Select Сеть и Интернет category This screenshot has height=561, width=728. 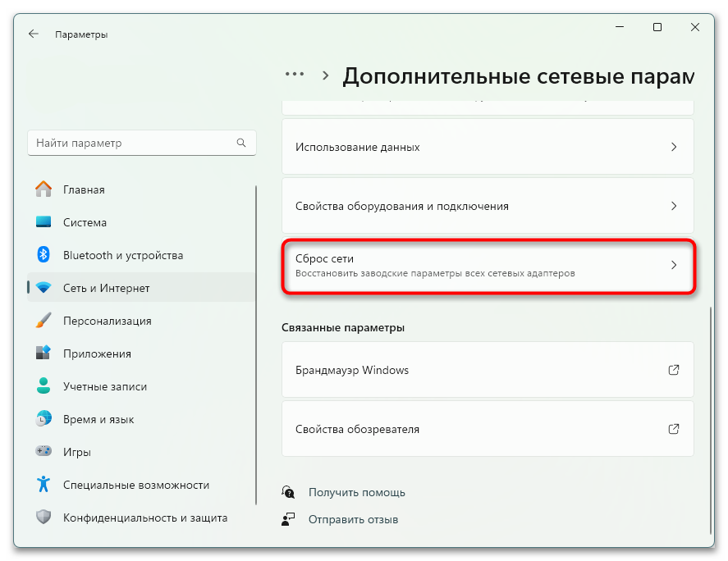(x=141, y=288)
